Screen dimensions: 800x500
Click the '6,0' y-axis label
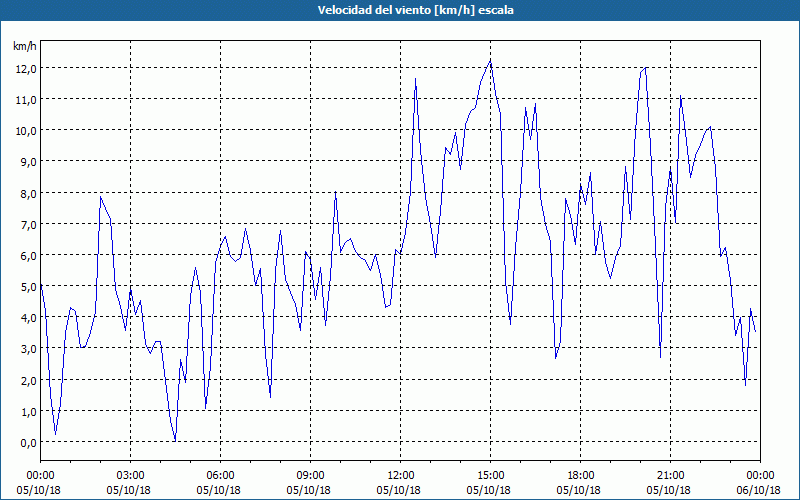point(30,256)
